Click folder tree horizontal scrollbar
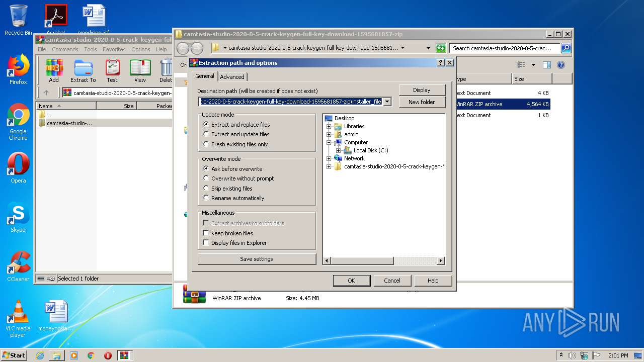Viewport: 644px width, 362px height. click(x=384, y=260)
